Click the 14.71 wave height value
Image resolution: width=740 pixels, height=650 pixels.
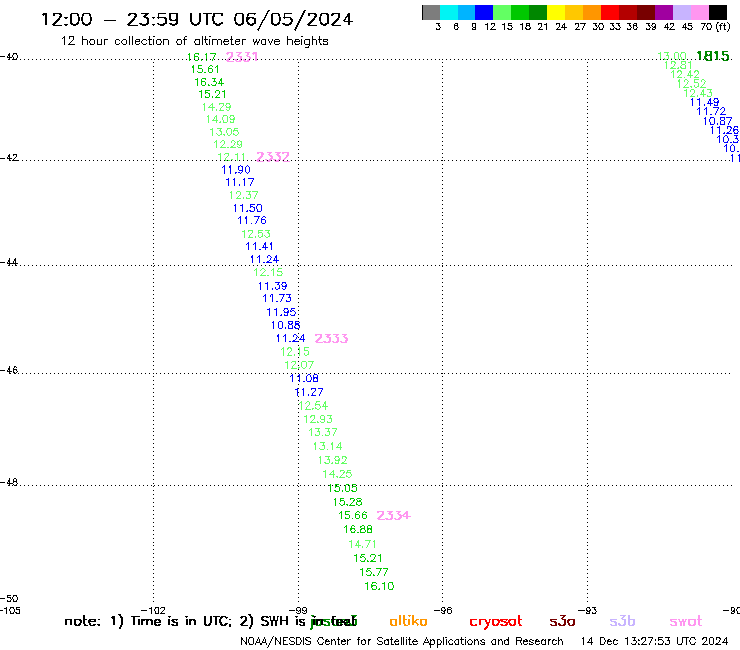[x=362, y=544]
